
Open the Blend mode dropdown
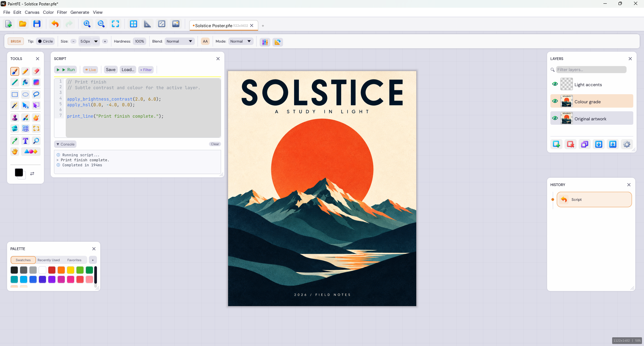[x=179, y=42]
